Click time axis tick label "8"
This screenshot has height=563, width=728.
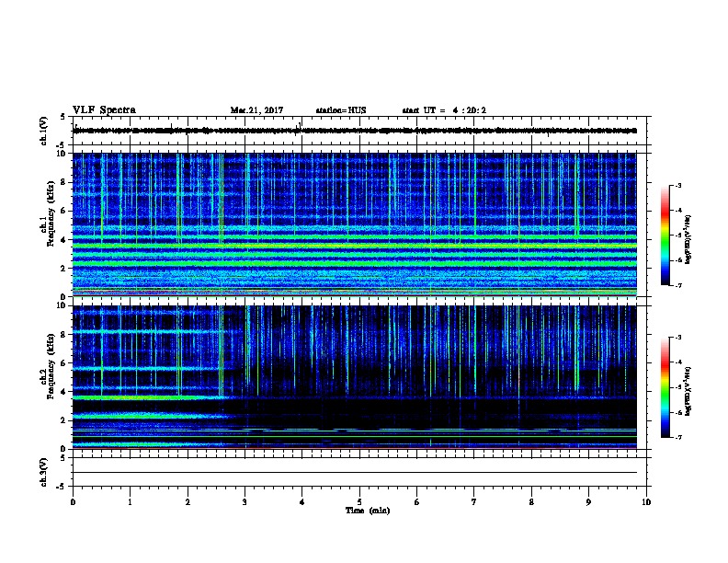tap(531, 502)
